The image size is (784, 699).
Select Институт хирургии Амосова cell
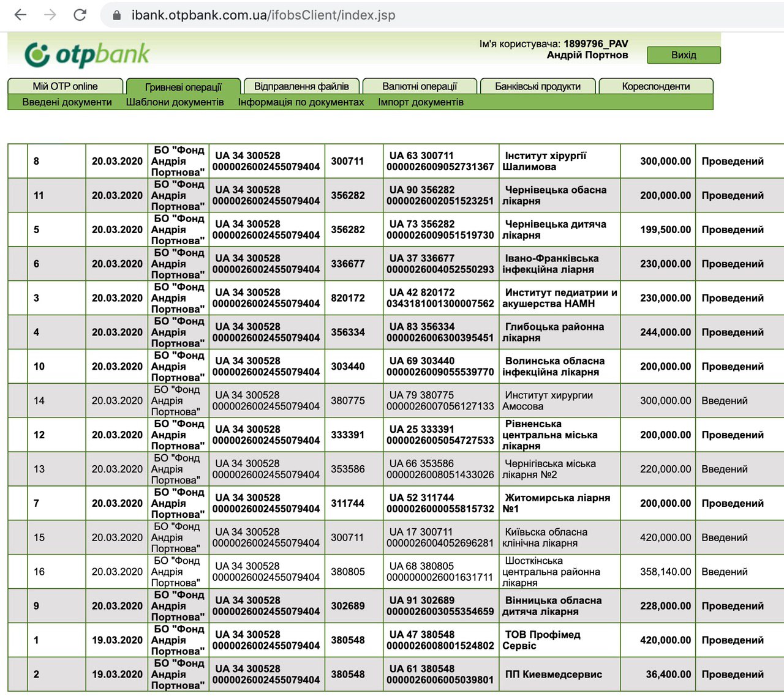(x=560, y=401)
